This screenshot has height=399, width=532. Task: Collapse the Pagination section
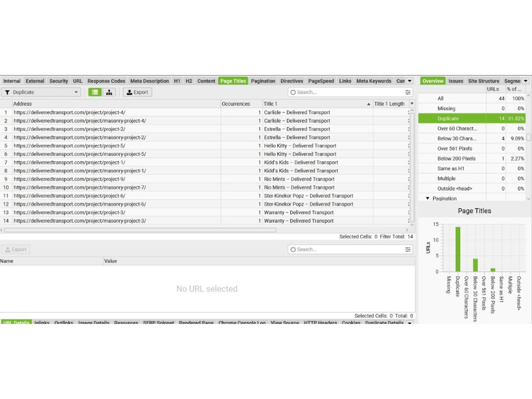coord(428,198)
